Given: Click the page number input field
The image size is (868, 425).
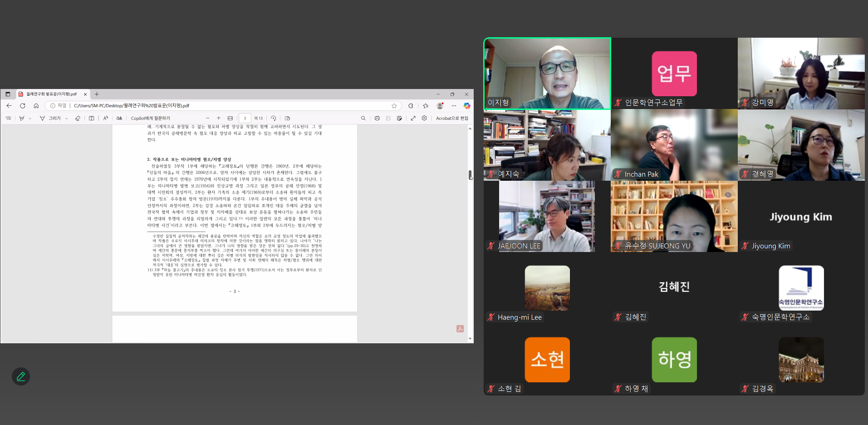Looking at the screenshot, I should [x=245, y=118].
